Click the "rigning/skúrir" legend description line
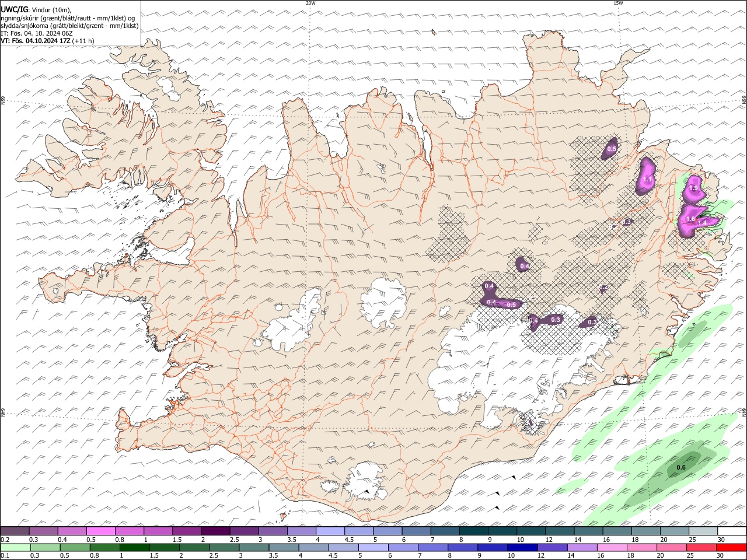This screenshot has width=747, height=560. pyautogui.click(x=67, y=18)
